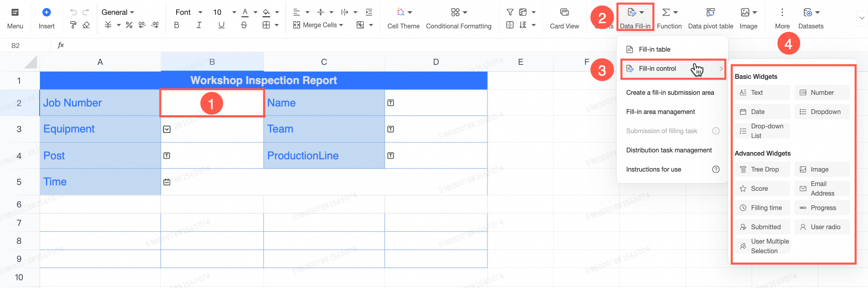The image size is (868, 288).
Task: Click the sort A-Z icon
Action: click(x=523, y=25)
